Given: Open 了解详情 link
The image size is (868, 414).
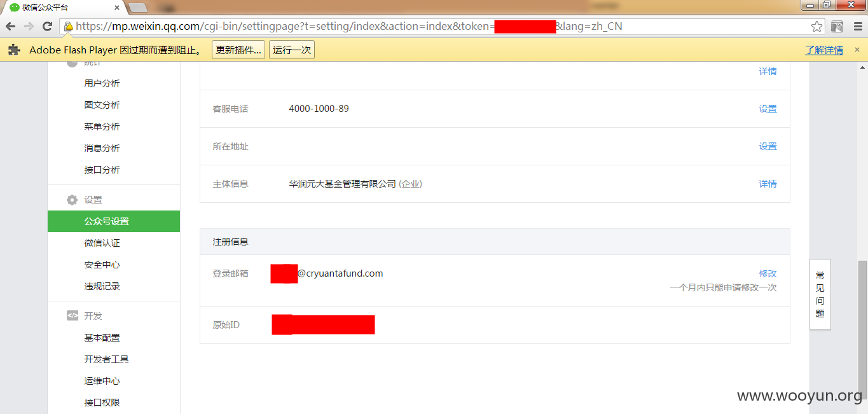Looking at the screenshot, I should pos(824,50).
